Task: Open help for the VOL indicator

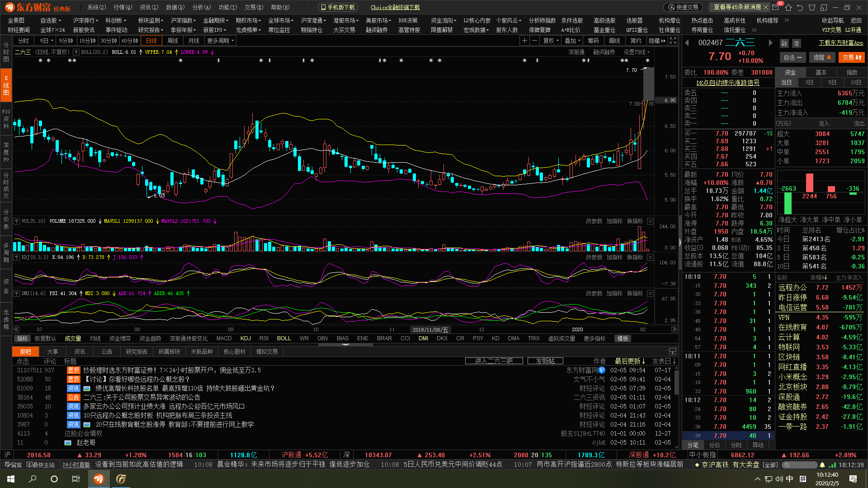Action: [x=17, y=221]
